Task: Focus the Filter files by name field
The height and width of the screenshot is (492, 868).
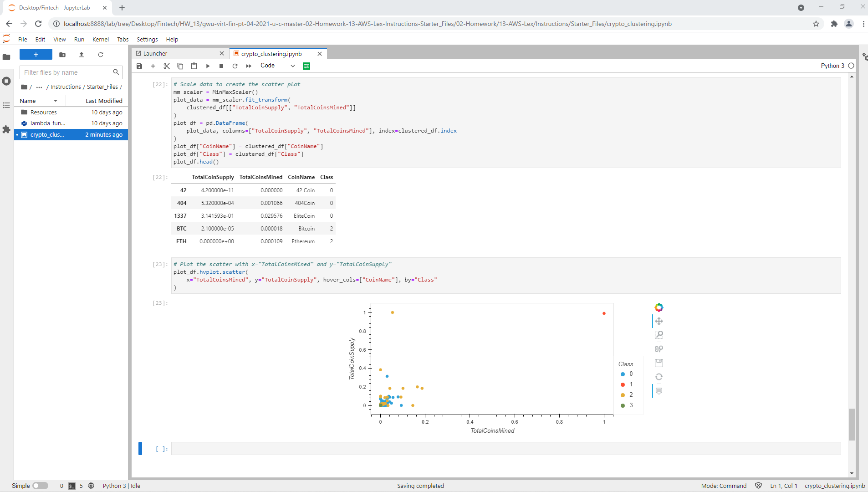Action: pos(71,72)
